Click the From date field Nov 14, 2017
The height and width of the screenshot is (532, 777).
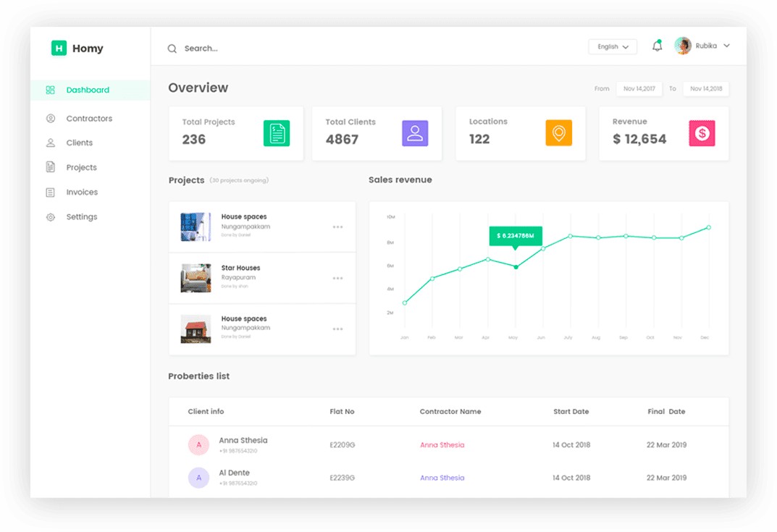tap(639, 89)
